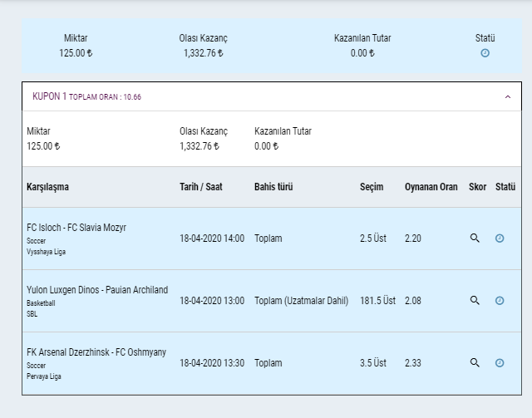Click the Skor column header

click(x=477, y=187)
